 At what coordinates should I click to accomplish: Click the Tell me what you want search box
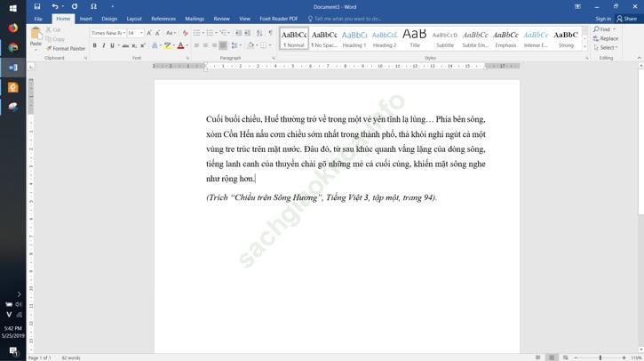345,19
